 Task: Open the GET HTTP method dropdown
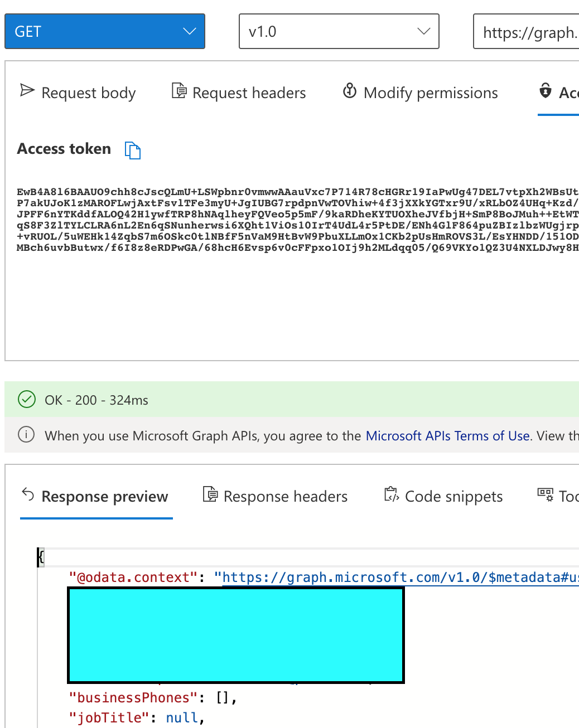click(105, 31)
